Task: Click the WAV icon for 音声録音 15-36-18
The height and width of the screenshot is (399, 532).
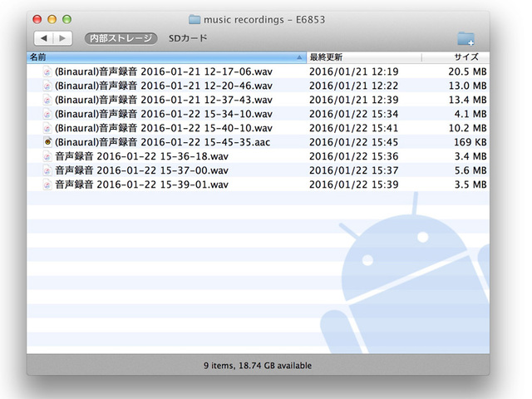Action: [x=47, y=156]
